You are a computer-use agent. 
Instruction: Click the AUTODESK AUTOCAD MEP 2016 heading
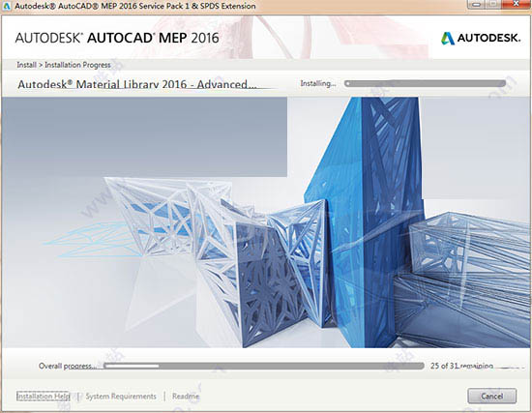(x=117, y=38)
